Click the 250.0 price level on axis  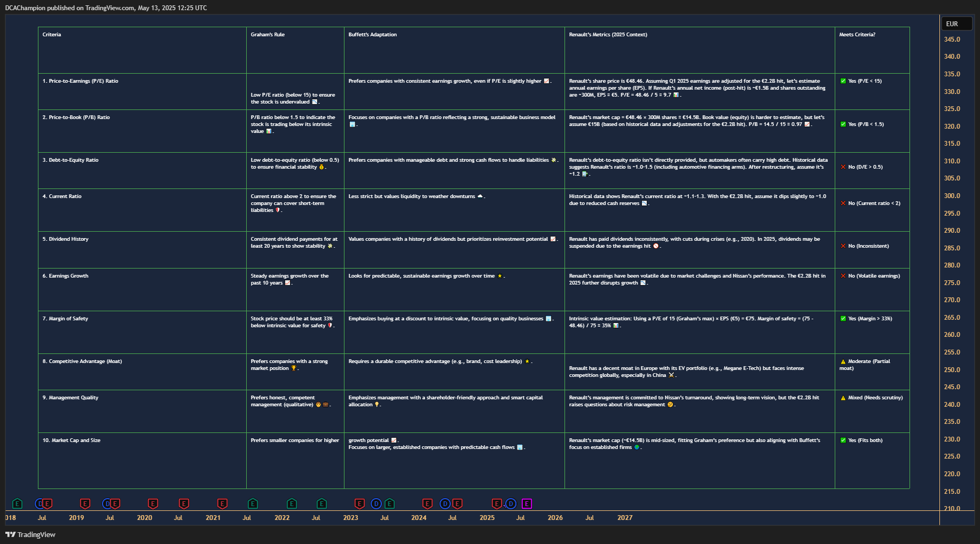[952, 370]
